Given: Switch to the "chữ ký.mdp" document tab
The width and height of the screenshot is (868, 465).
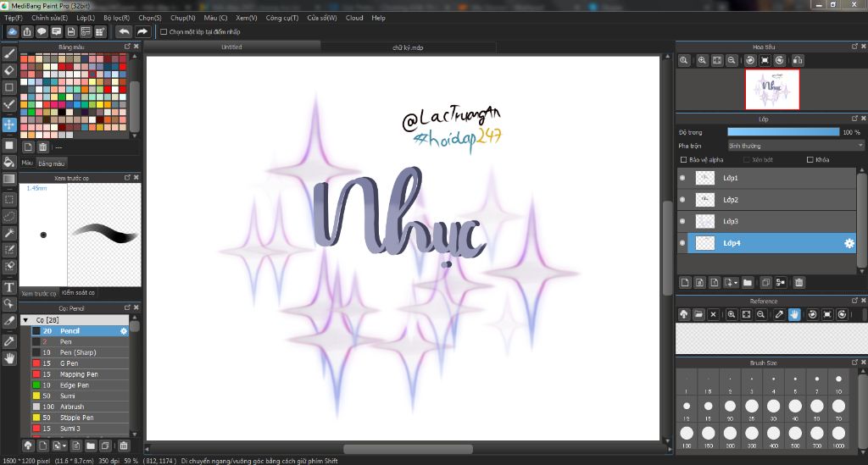Looking at the screenshot, I should [x=408, y=47].
